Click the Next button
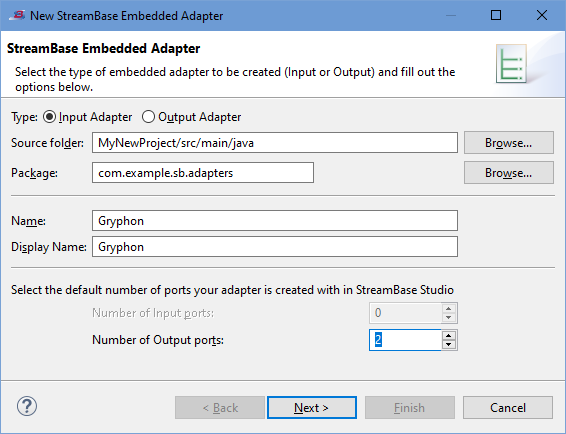 coord(312,408)
